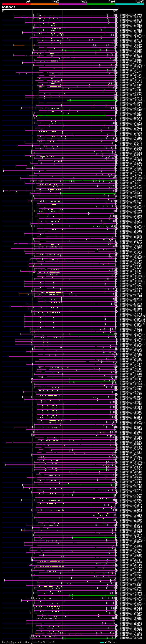Select the UniRef100_P93797 label
Screen dimensions: 146x644
pos(131,45)
